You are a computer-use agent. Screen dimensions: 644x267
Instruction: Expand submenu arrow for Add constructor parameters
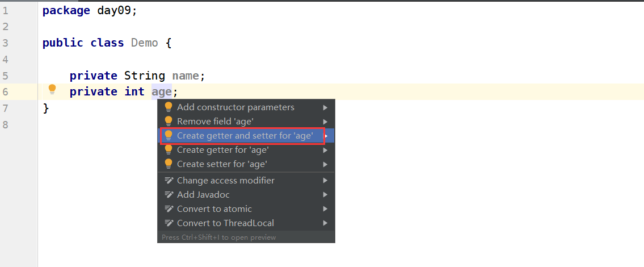[325, 107]
